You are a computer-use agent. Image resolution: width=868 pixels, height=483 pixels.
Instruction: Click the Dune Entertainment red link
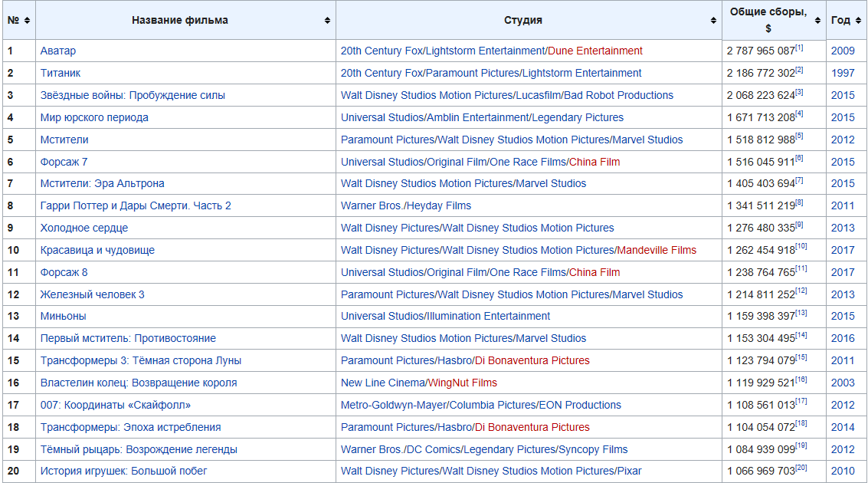pyautogui.click(x=595, y=51)
